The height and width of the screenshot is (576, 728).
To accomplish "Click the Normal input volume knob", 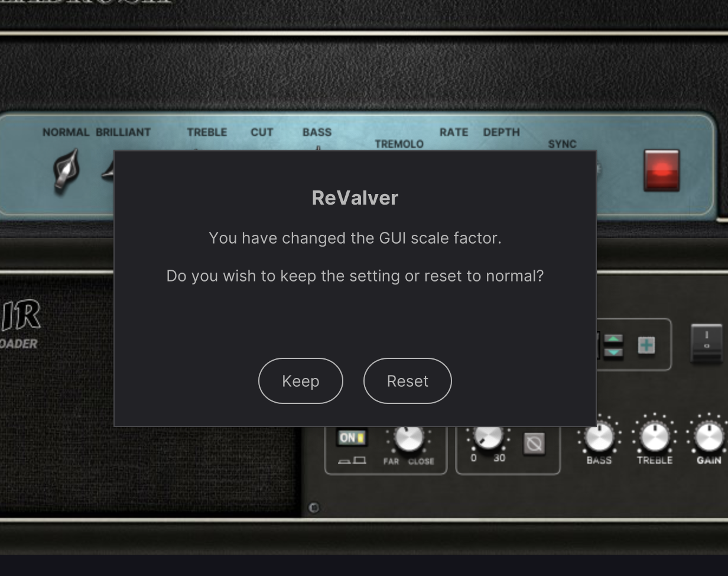I will point(66,170).
